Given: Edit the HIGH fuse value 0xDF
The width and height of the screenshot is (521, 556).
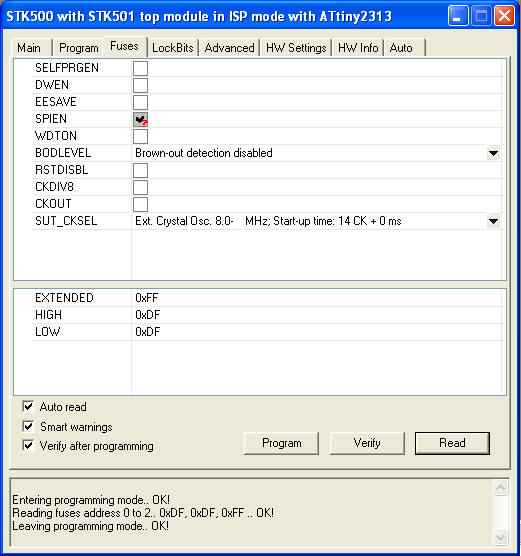Looking at the screenshot, I should click(148, 315).
